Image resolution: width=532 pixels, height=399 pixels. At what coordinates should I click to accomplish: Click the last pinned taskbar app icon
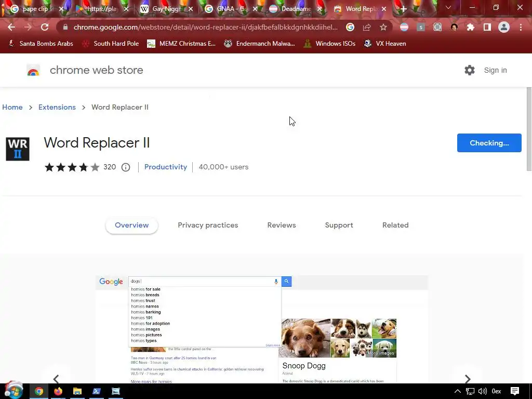pos(116,392)
